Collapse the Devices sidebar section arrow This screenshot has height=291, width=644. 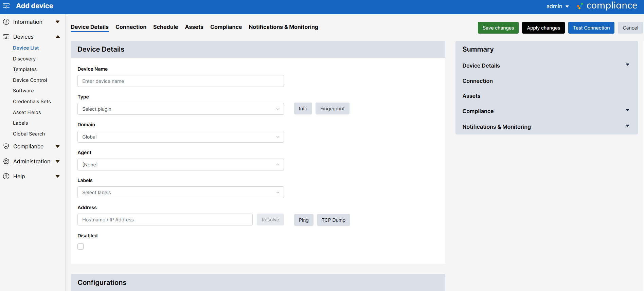click(58, 37)
